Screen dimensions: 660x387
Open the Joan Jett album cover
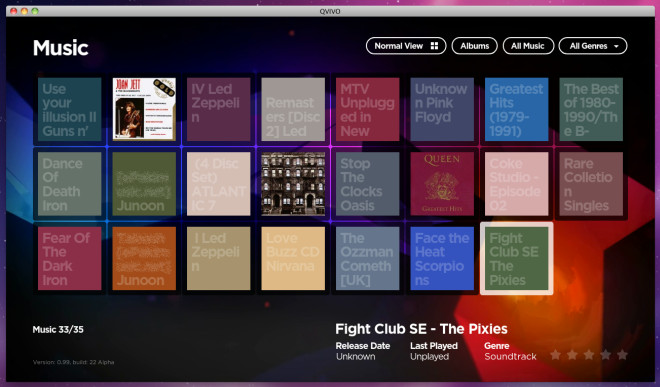coord(144,109)
